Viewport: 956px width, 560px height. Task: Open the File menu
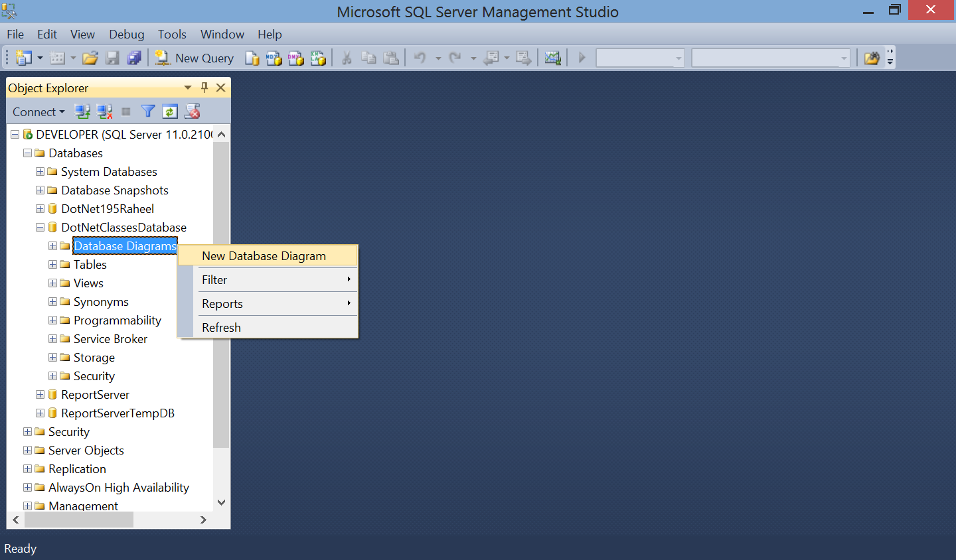coord(15,35)
